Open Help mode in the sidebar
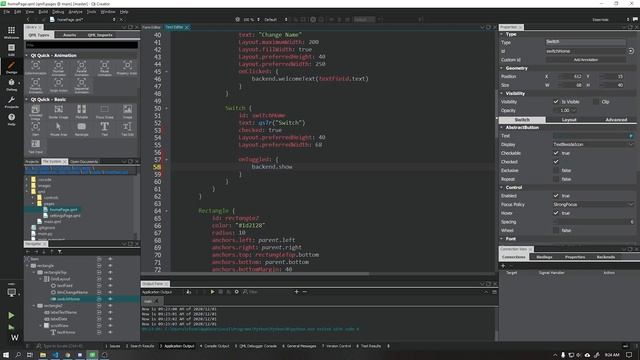The height and width of the screenshot is (360, 640). click(11, 119)
